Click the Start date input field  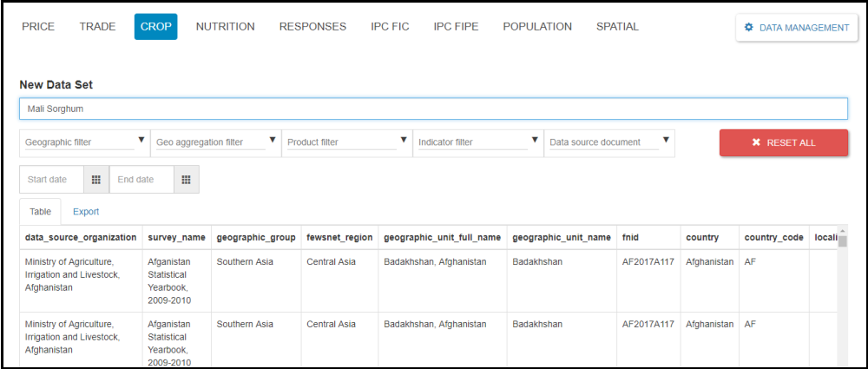point(52,180)
